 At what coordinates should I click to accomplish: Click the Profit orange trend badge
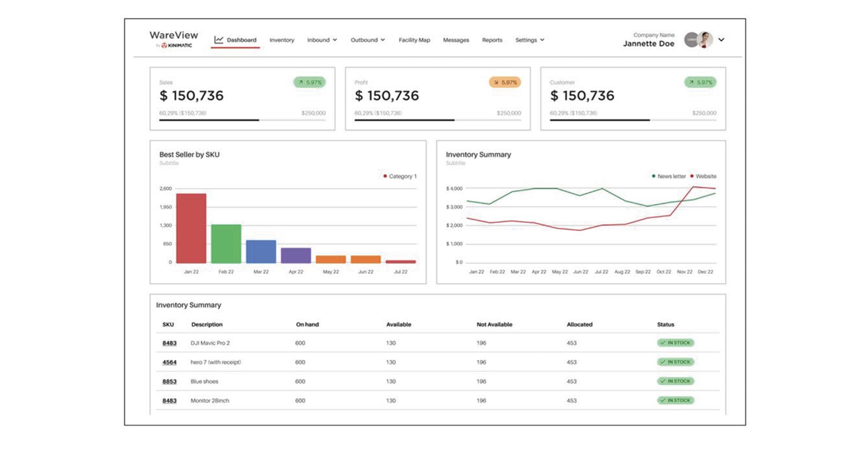tap(505, 82)
